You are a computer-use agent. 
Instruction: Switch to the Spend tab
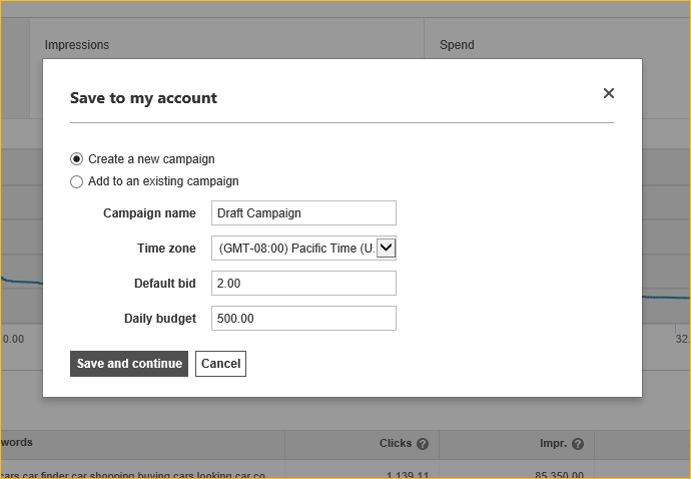click(x=457, y=45)
